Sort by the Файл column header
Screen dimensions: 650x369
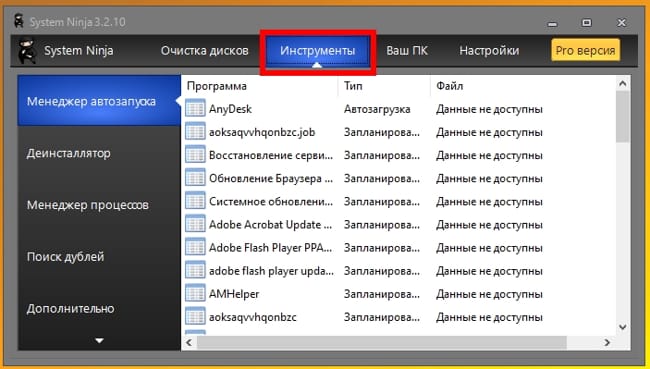(x=450, y=86)
